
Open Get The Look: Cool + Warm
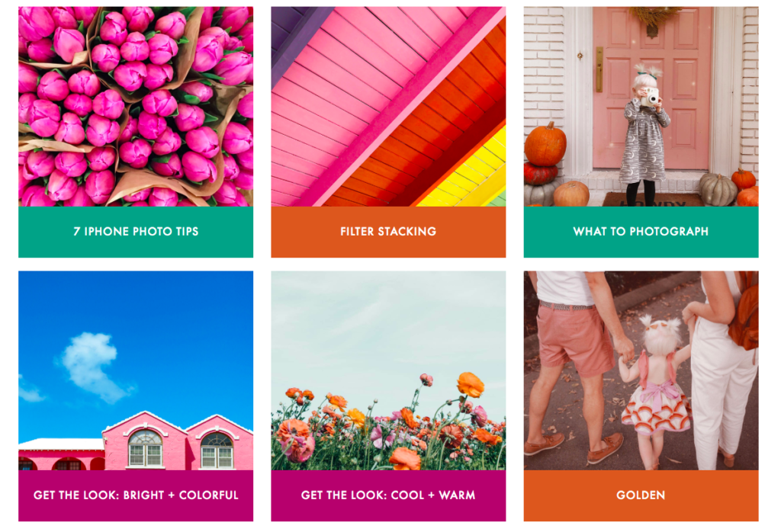click(388, 495)
